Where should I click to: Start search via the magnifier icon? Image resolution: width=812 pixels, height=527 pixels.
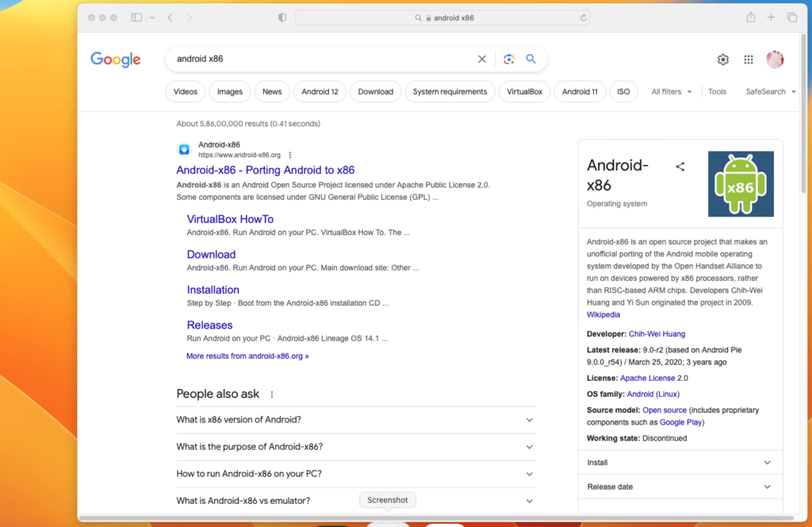click(530, 59)
